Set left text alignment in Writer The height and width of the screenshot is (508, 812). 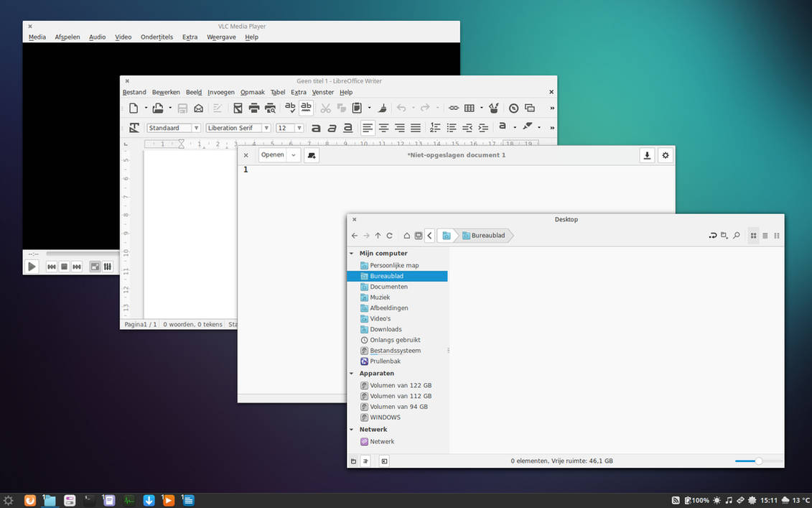click(368, 127)
